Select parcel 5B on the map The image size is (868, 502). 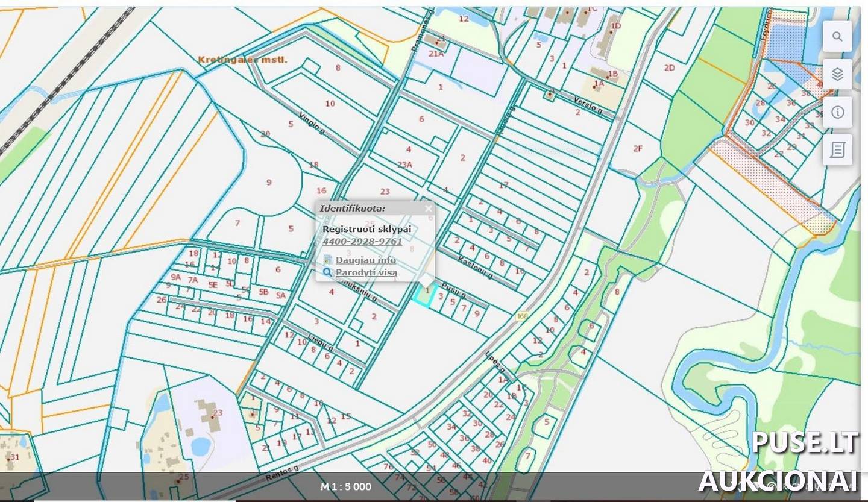pos(263,292)
